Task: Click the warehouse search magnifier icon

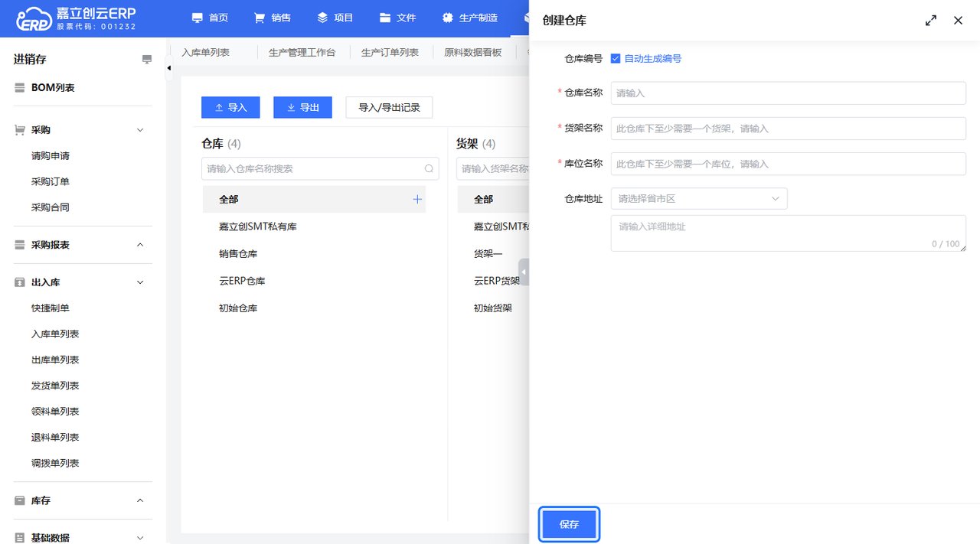Action: point(430,168)
